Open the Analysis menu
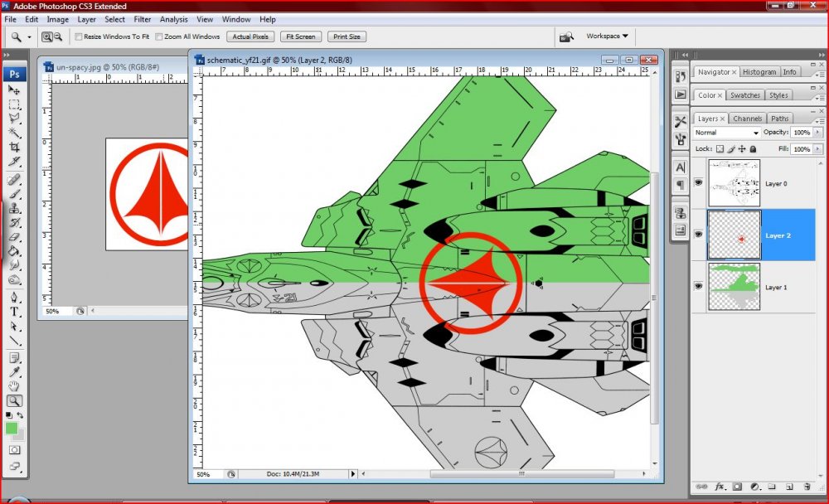The image size is (829, 504). 173,19
